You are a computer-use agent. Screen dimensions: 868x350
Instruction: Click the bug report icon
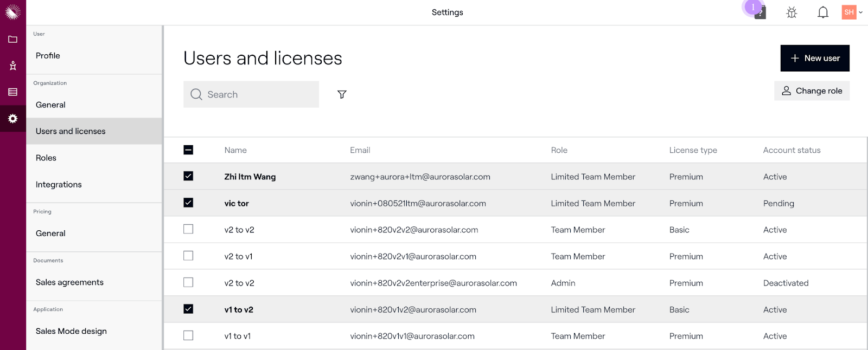point(792,12)
